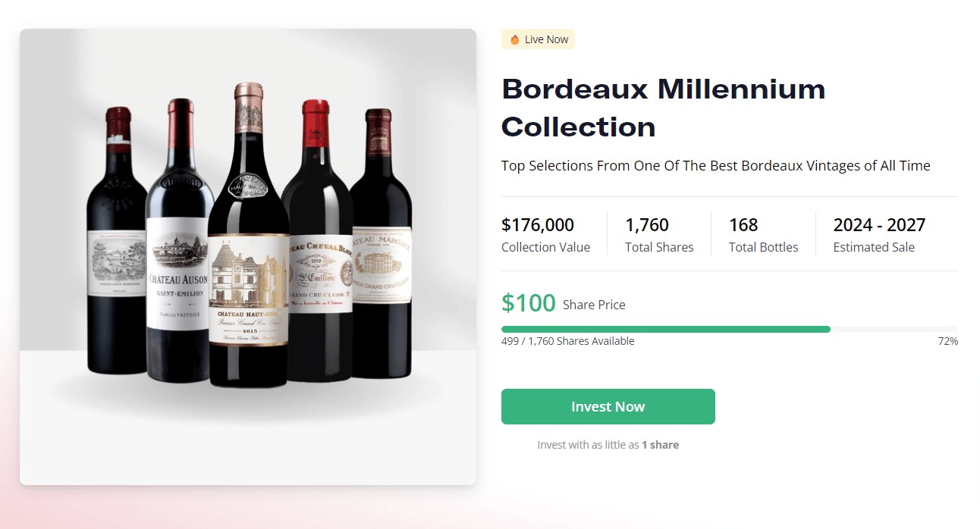Click the 499 / 1,760 Shares Available text
980x529 pixels.
coord(567,341)
